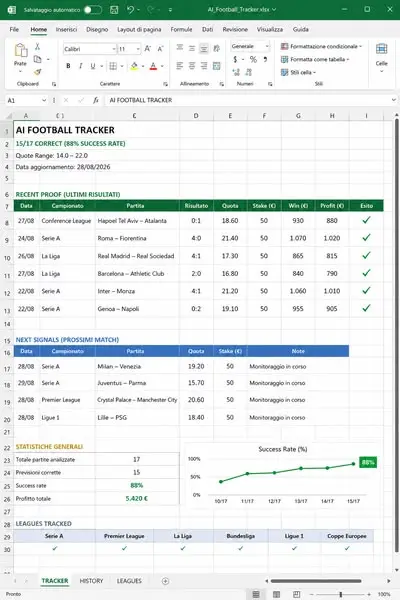Toggle the Salvataggio automatico switch
Viewport: 400px width, 600px height.
(93, 10)
